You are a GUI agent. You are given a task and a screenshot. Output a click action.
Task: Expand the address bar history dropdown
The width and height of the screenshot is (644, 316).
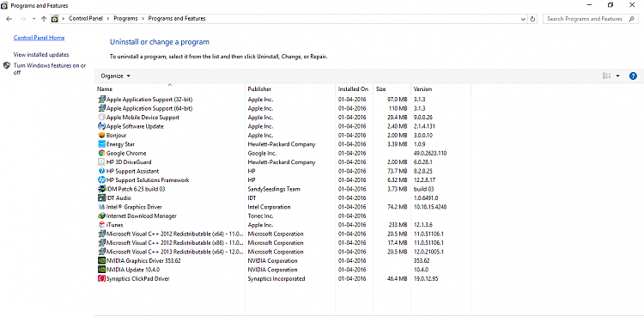tap(523, 19)
